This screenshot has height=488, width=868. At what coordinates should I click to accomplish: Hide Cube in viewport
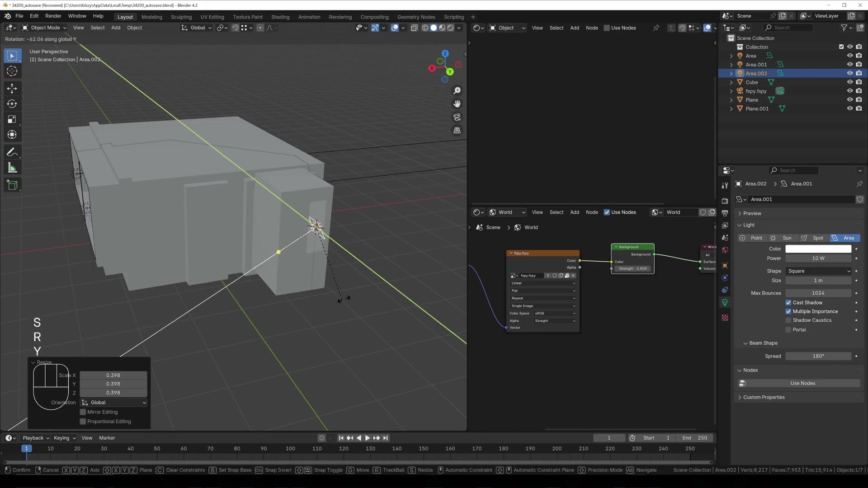pyautogui.click(x=849, y=82)
